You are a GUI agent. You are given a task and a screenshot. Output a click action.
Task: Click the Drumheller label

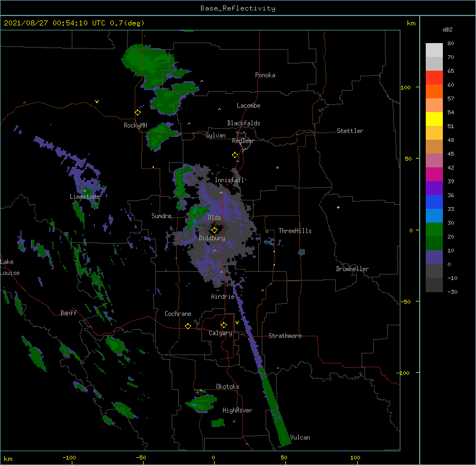coord(352,269)
